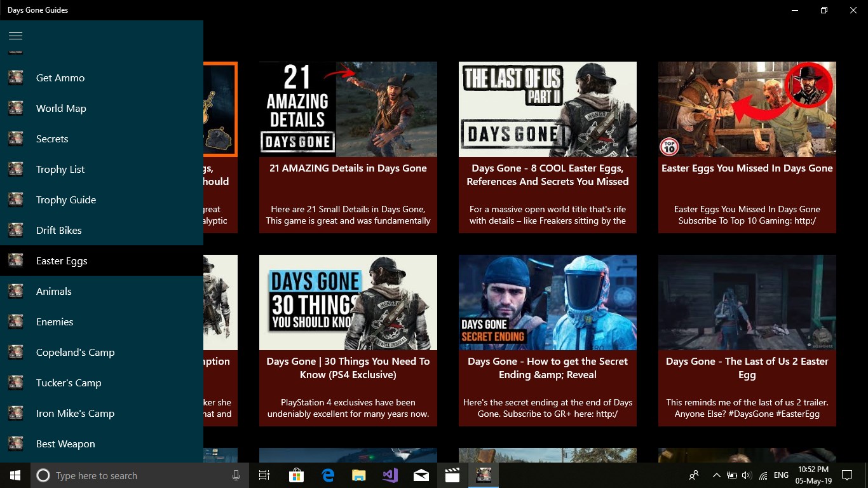868x488 pixels.
Task: Click the icon beside Easter Eggs
Action: 16,261
